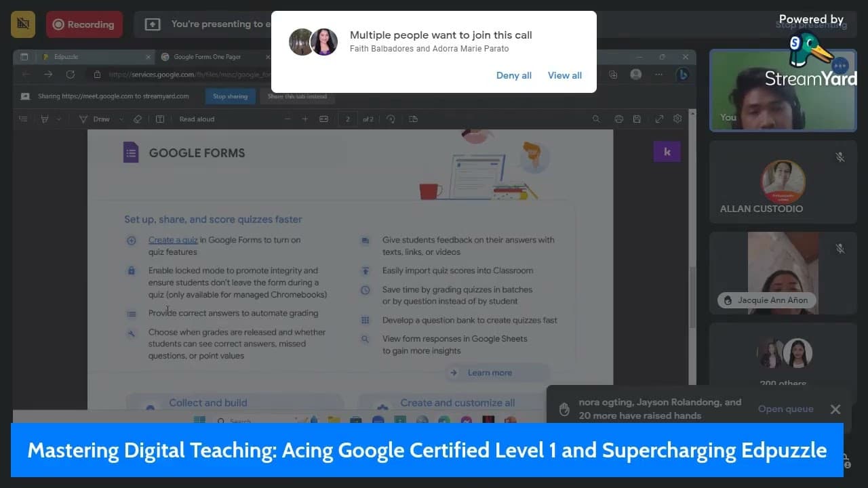Click 'Easily import quiz scores into Classroom' text

click(458, 270)
